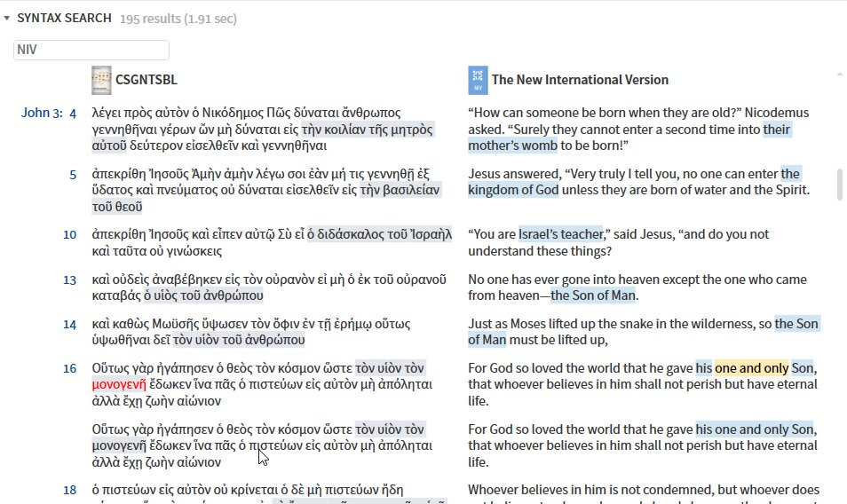Click highlighted 'mother's womb' in NIV verse 4

[x=512, y=146]
